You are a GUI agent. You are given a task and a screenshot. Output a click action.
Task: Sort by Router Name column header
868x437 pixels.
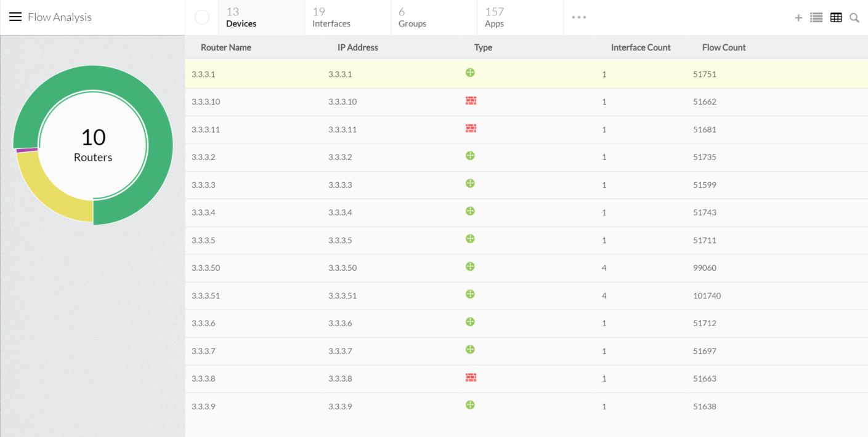click(x=226, y=47)
